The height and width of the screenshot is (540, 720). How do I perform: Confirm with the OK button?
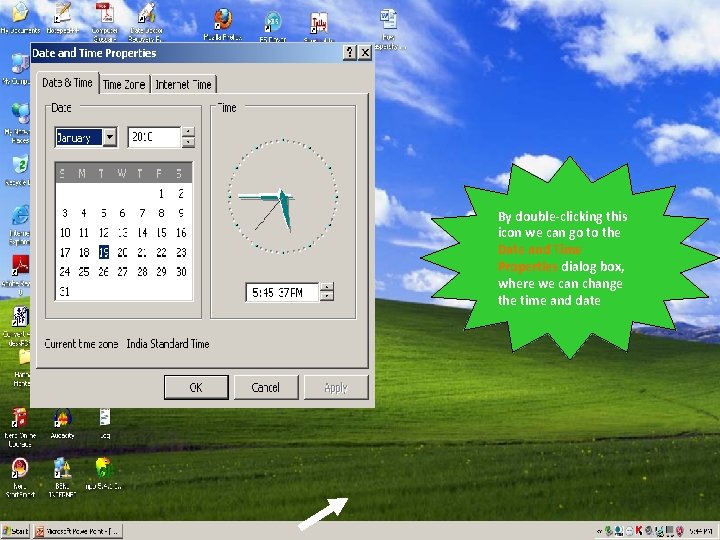point(196,388)
